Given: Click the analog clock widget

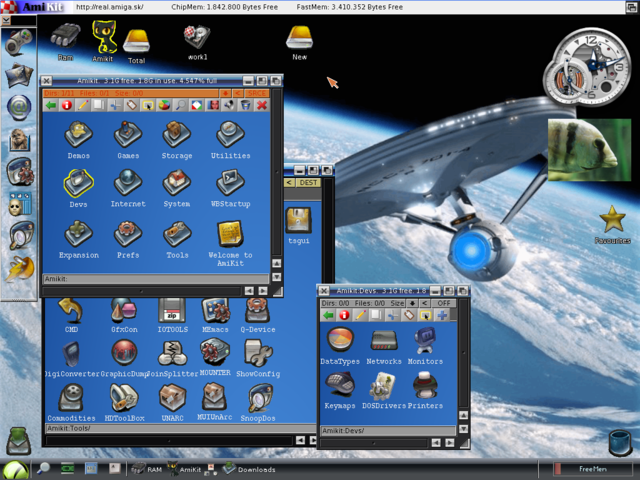Looking at the screenshot, I should coord(586,69).
